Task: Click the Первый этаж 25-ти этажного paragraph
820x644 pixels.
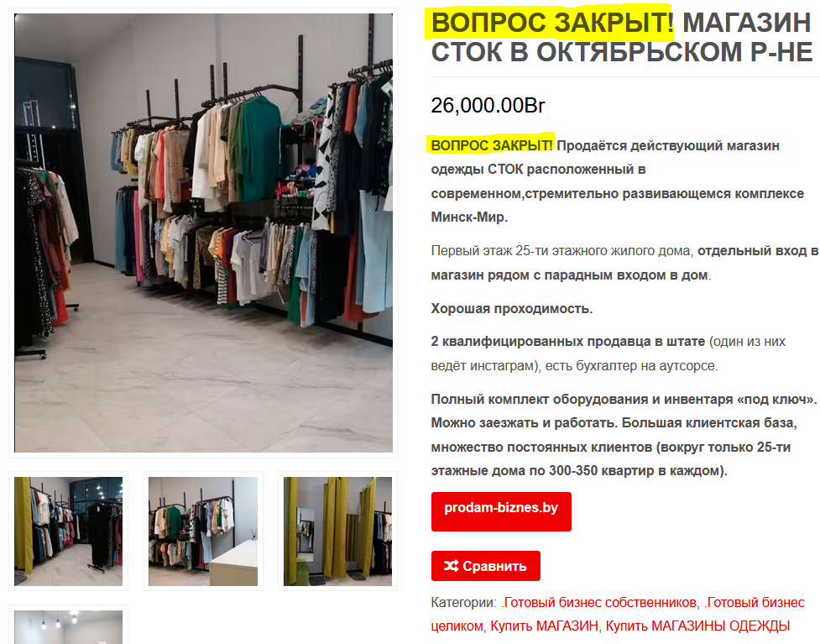Action: (x=624, y=263)
